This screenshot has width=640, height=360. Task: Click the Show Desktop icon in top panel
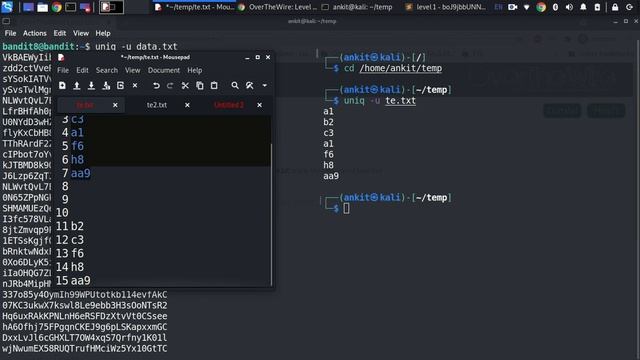(x=28, y=7)
